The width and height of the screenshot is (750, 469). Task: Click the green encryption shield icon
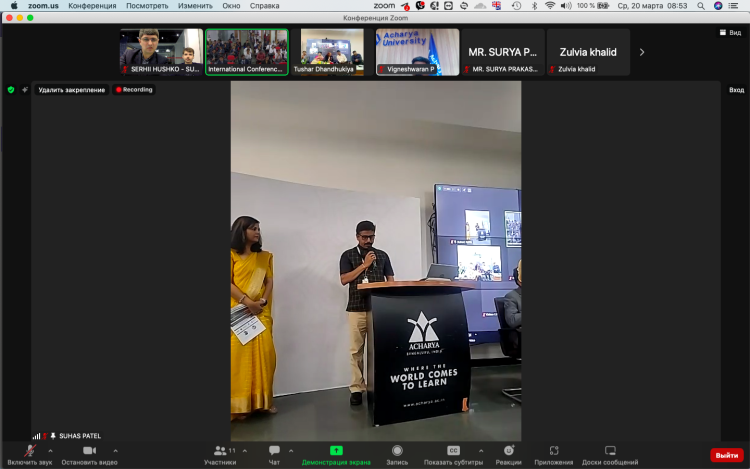pyautogui.click(x=11, y=90)
